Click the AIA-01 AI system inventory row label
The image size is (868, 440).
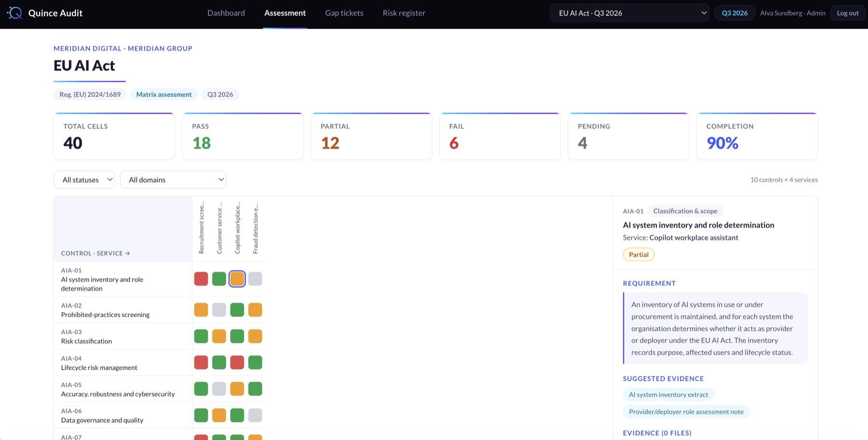pos(123,279)
